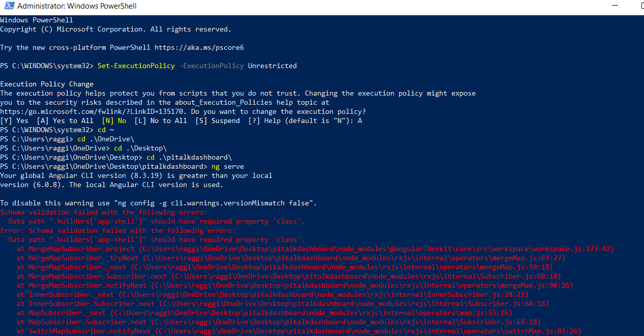Image resolution: width=644 pixels, height=336 pixels.
Task: Click the 'cd .\Desktop\' command
Action: coord(140,148)
